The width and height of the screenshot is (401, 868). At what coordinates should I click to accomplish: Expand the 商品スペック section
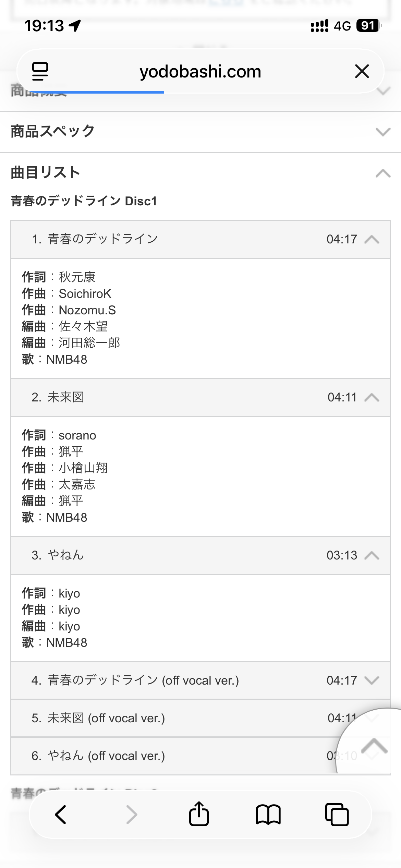coord(383,132)
